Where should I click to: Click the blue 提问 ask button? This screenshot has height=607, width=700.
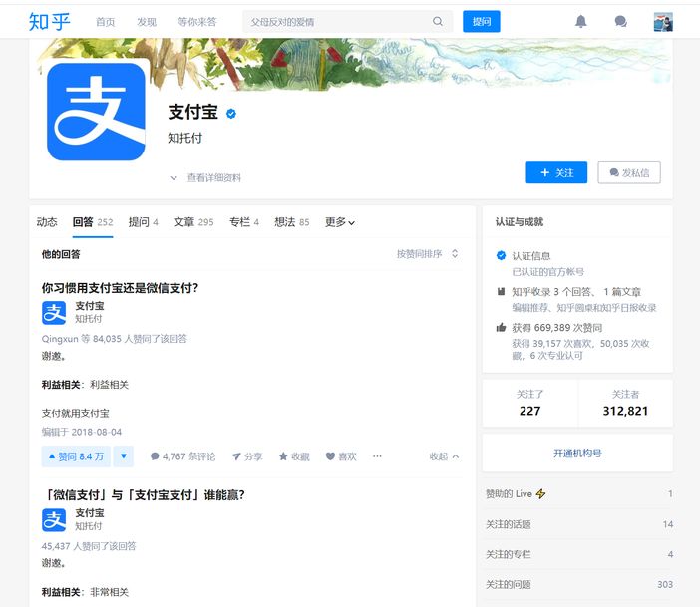coord(482,21)
